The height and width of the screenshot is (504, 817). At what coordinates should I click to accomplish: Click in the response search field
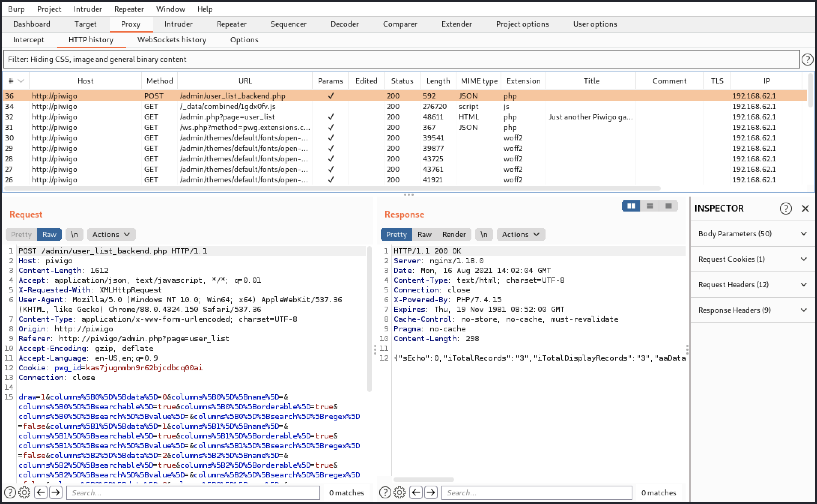537,493
